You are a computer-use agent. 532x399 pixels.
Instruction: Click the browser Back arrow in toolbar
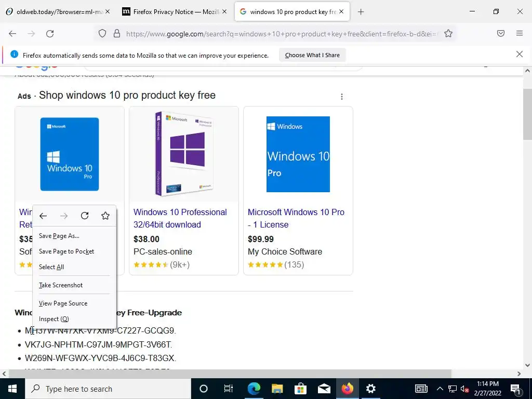click(12, 34)
